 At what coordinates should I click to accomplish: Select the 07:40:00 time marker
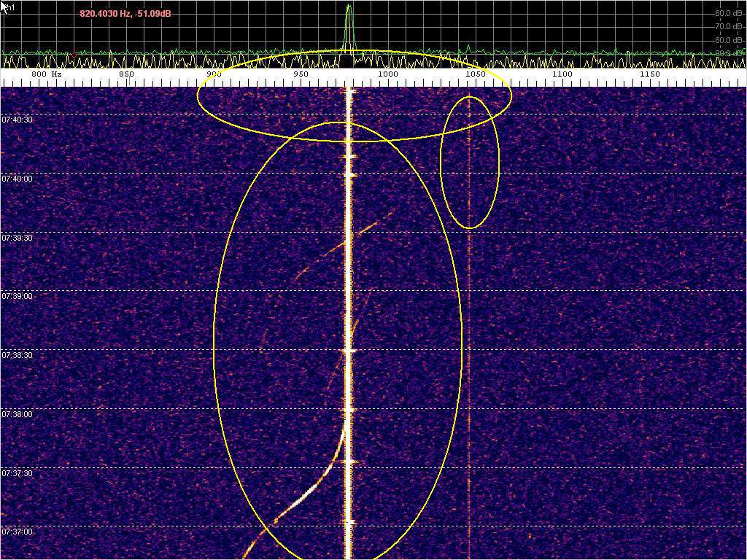[x=17, y=179]
